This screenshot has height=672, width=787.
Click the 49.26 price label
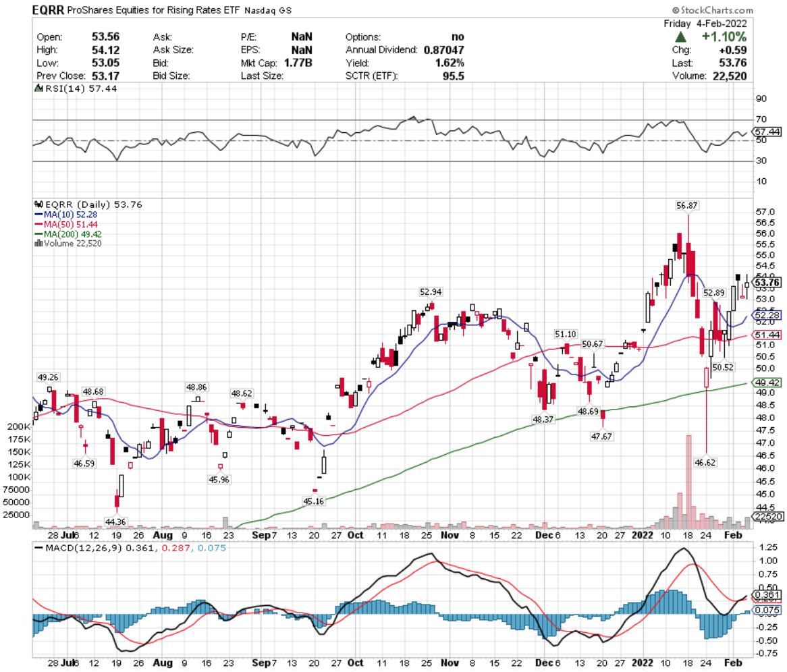pyautogui.click(x=48, y=377)
